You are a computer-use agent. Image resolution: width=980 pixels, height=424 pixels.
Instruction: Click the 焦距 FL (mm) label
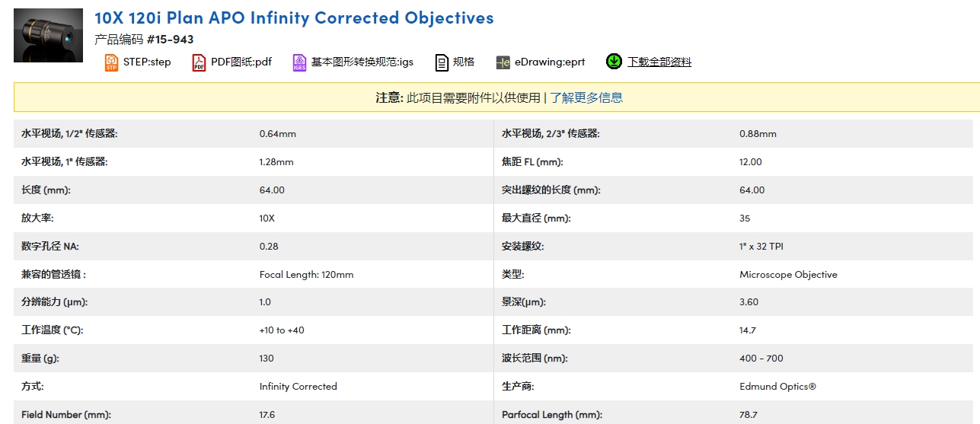click(x=532, y=162)
